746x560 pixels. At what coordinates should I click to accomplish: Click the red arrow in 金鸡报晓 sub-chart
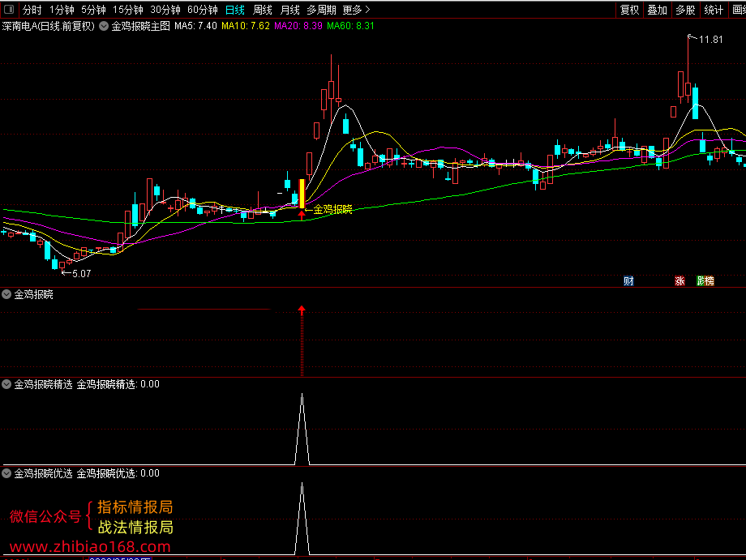tap(302, 310)
